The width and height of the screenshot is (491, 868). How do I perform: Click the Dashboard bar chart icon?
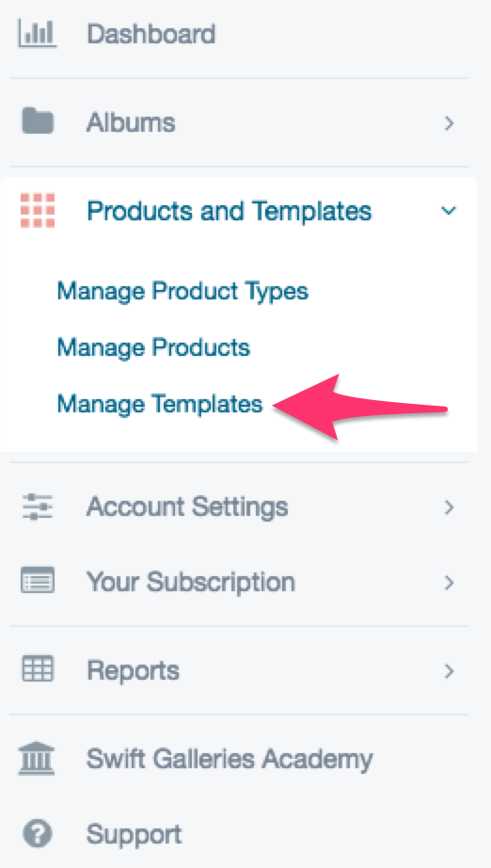tap(37, 34)
